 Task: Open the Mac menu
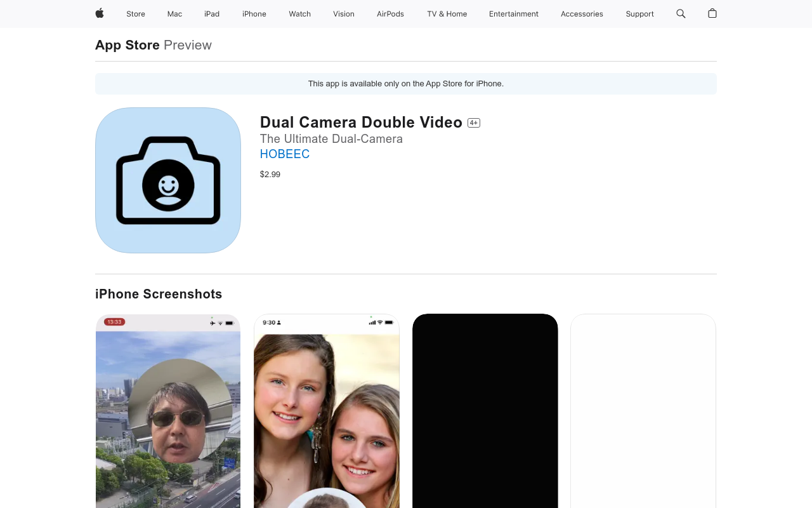coord(174,14)
